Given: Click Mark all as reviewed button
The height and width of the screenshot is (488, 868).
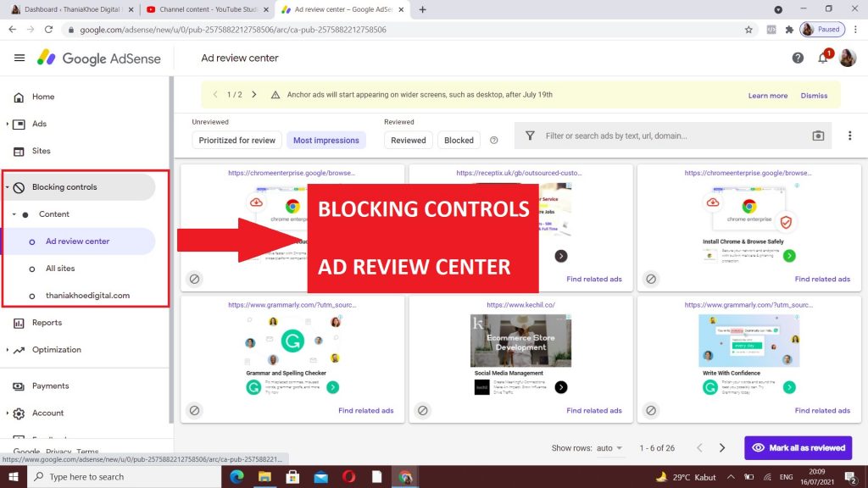Looking at the screenshot, I should coord(798,448).
